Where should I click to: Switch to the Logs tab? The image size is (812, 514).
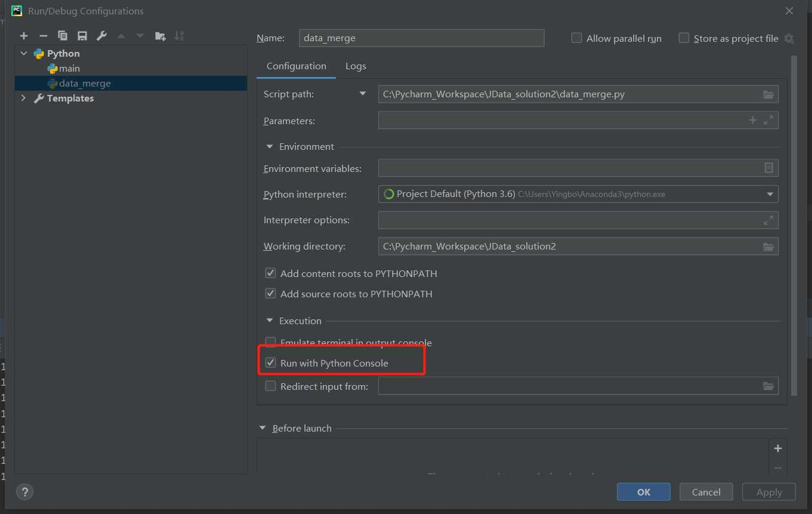[x=356, y=66]
